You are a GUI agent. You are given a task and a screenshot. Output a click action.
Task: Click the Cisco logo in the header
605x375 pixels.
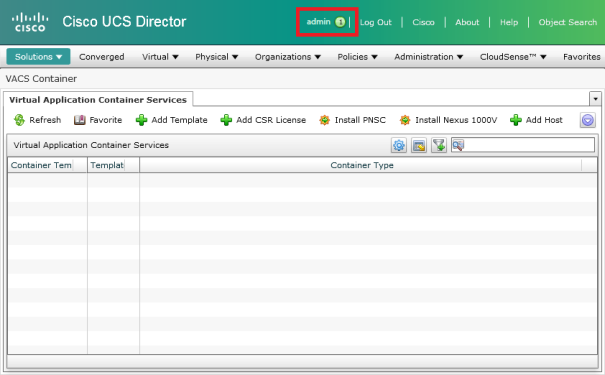coord(30,22)
